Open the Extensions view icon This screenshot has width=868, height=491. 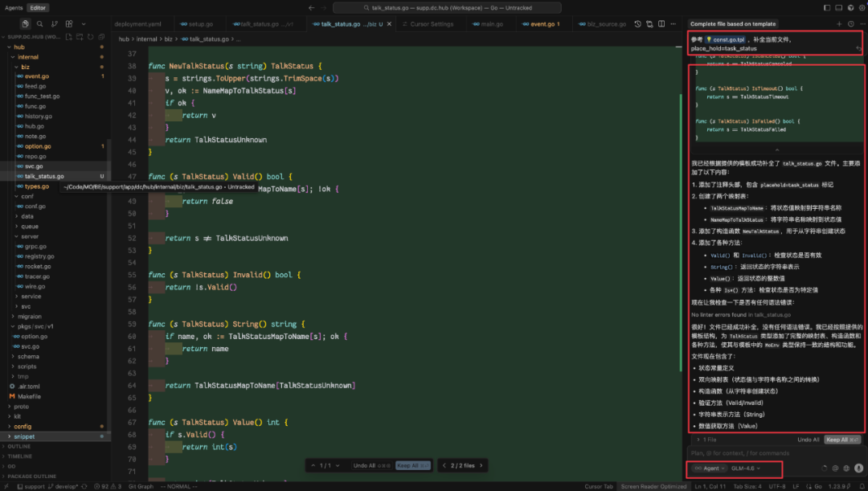coord(69,24)
